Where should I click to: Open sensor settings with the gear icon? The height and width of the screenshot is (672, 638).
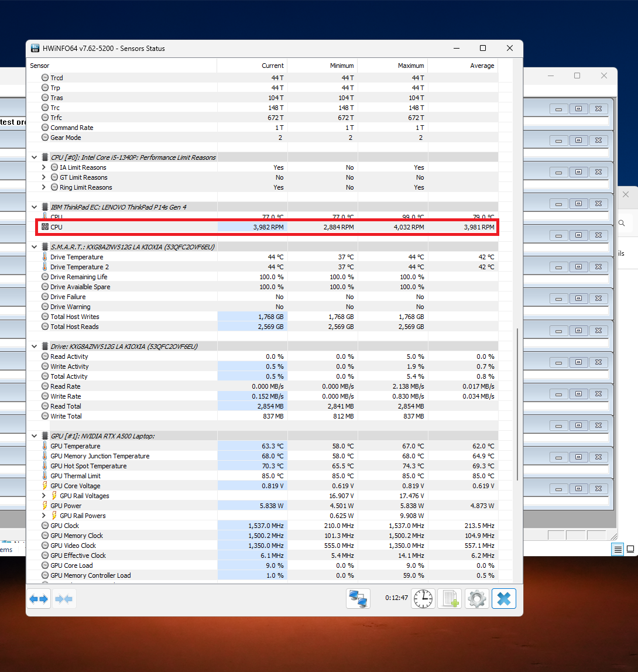click(x=476, y=598)
